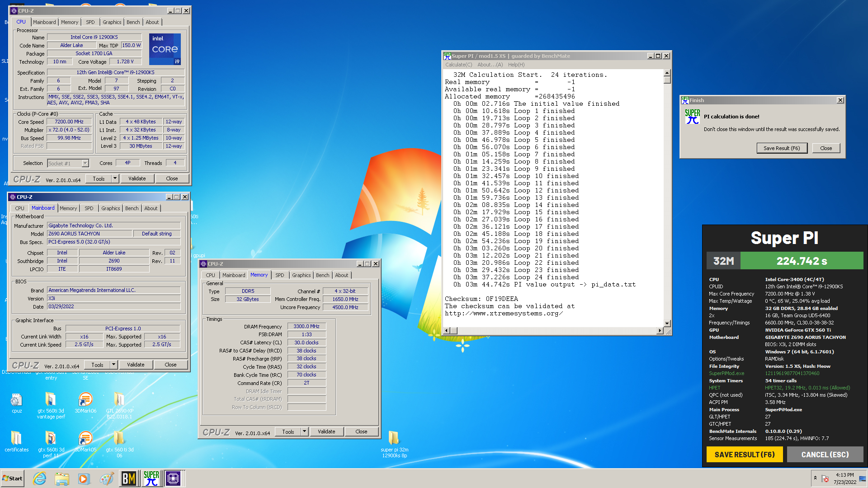The width and height of the screenshot is (868, 488).
Task: Click Super PI horizontal scrollbar left arrow
Action: (447, 331)
